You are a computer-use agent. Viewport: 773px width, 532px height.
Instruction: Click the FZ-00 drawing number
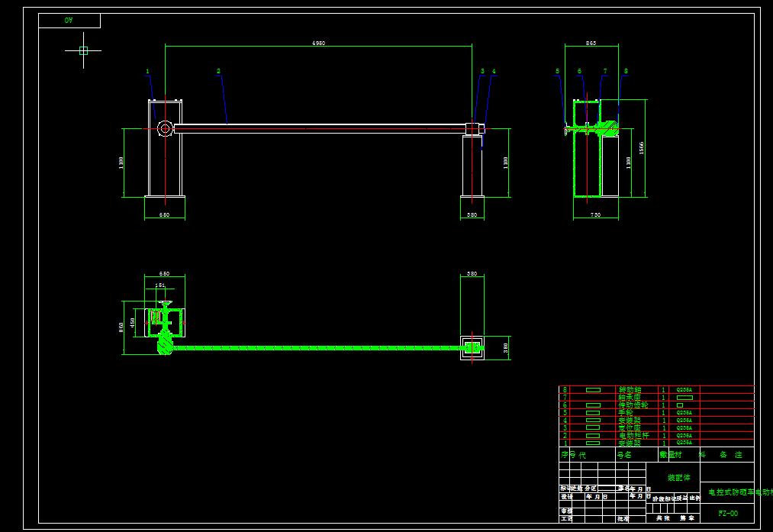coord(728,513)
